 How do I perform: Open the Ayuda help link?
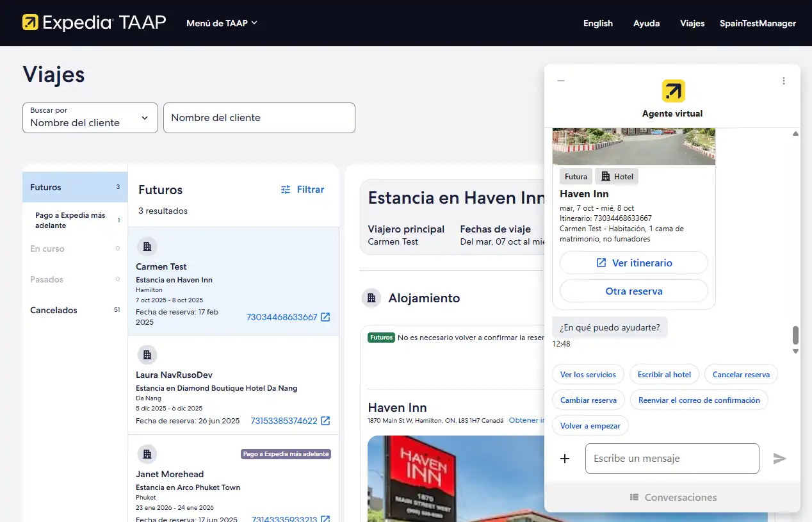click(x=647, y=23)
